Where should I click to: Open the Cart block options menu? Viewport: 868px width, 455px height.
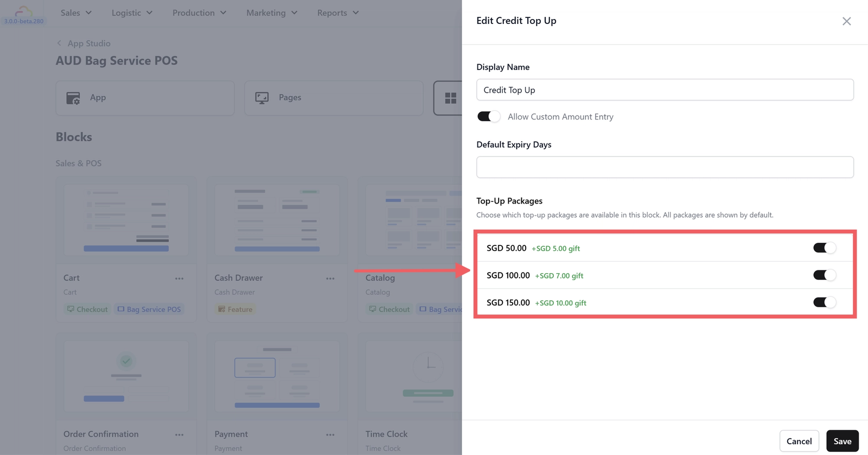point(179,279)
